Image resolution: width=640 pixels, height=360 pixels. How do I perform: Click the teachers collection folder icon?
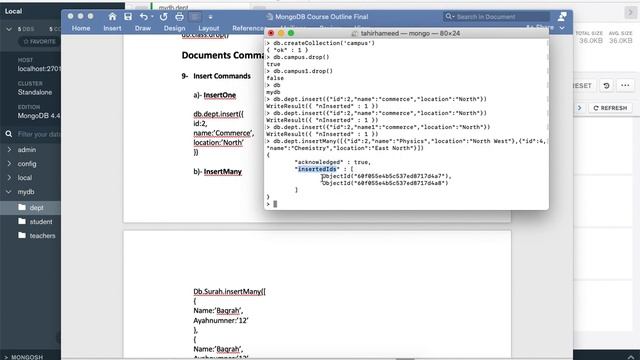[x=22, y=235]
